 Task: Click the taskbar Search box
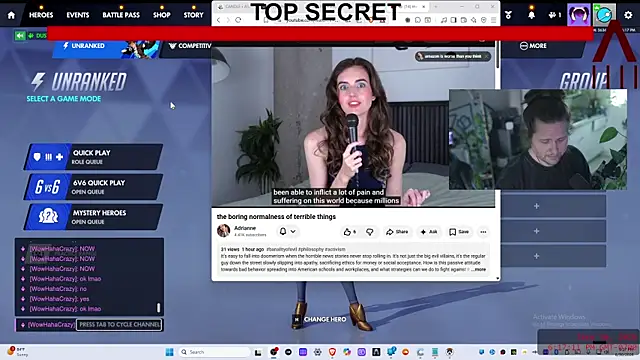[214, 352]
